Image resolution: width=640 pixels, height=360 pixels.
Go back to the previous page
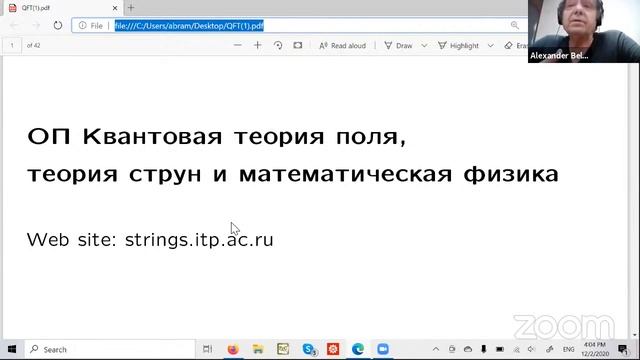point(14,25)
